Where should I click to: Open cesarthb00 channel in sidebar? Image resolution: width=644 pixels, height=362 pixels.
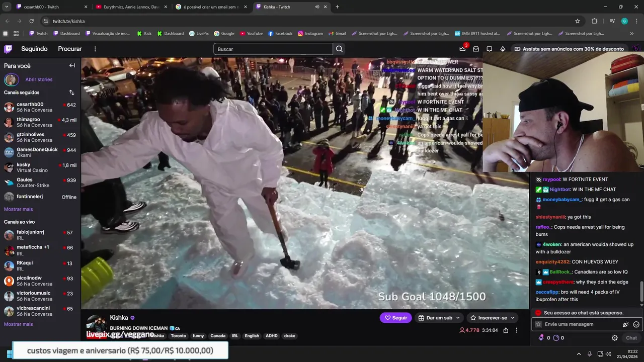point(40,107)
